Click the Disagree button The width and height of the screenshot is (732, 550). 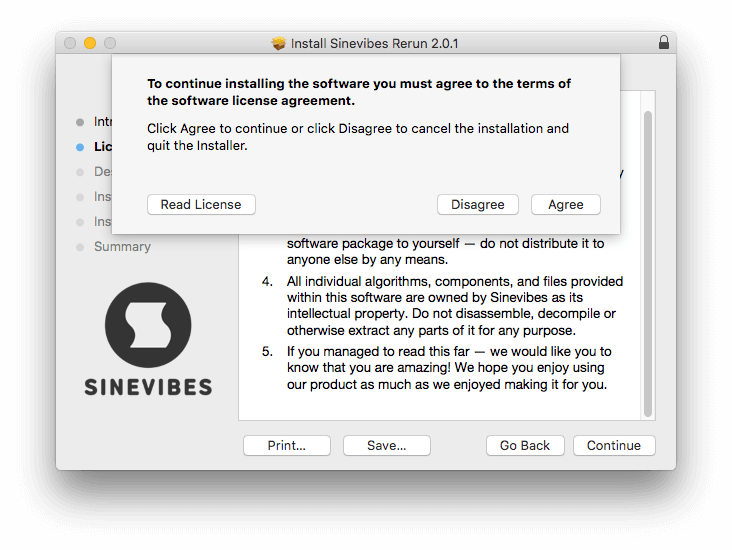478,204
